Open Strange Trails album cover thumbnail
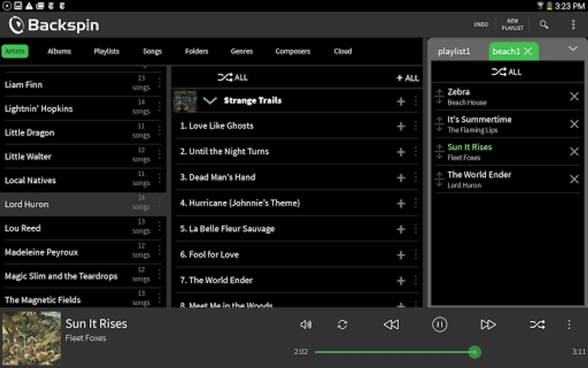This screenshot has width=588, height=368. (185, 101)
